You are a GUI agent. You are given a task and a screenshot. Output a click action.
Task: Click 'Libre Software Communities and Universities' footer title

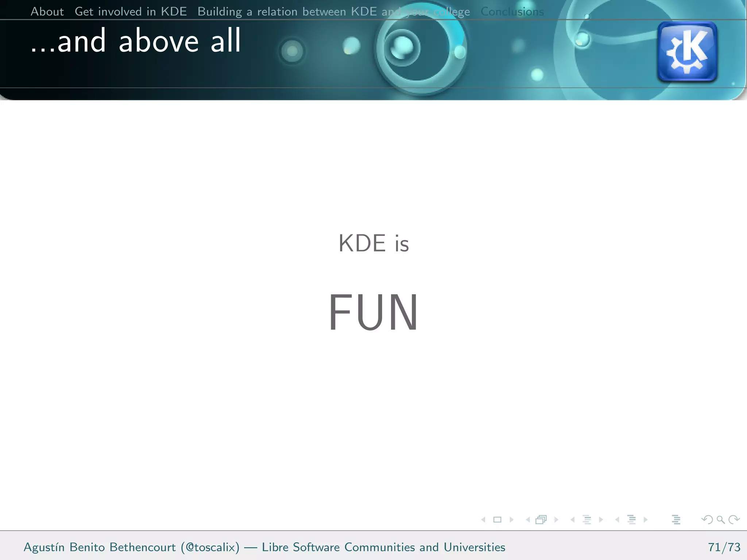pyautogui.click(x=383, y=547)
